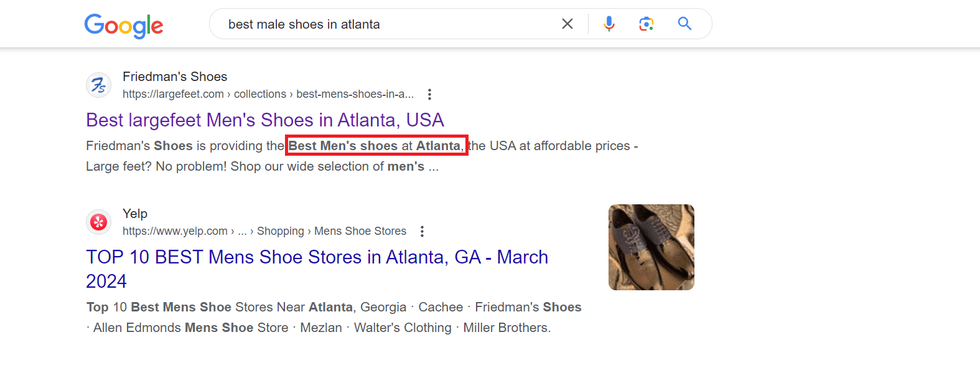980x365 pixels.
Task: Click the Friedman's Shoes site name
Action: pyautogui.click(x=175, y=77)
